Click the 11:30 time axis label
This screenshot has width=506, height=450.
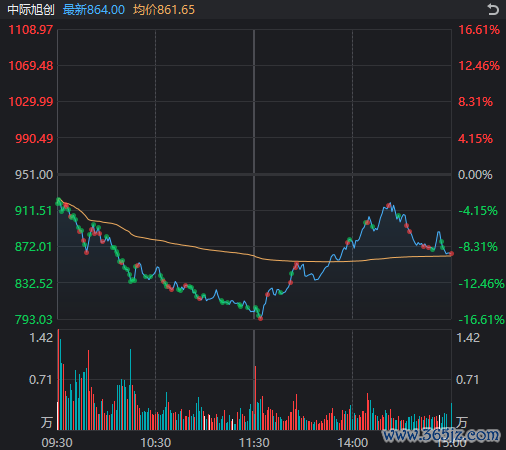pos(254,443)
